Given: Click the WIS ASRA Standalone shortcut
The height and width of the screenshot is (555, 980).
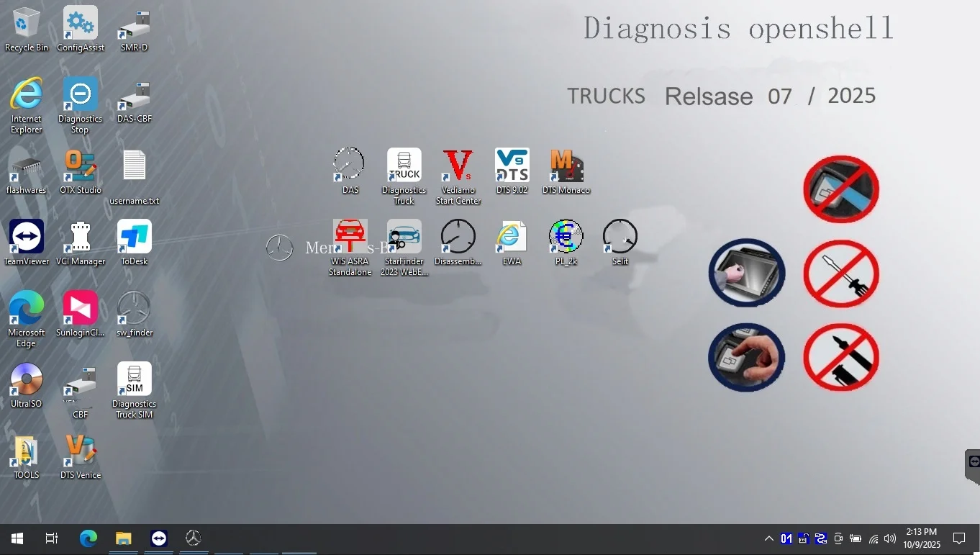Looking at the screenshot, I should [350, 248].
